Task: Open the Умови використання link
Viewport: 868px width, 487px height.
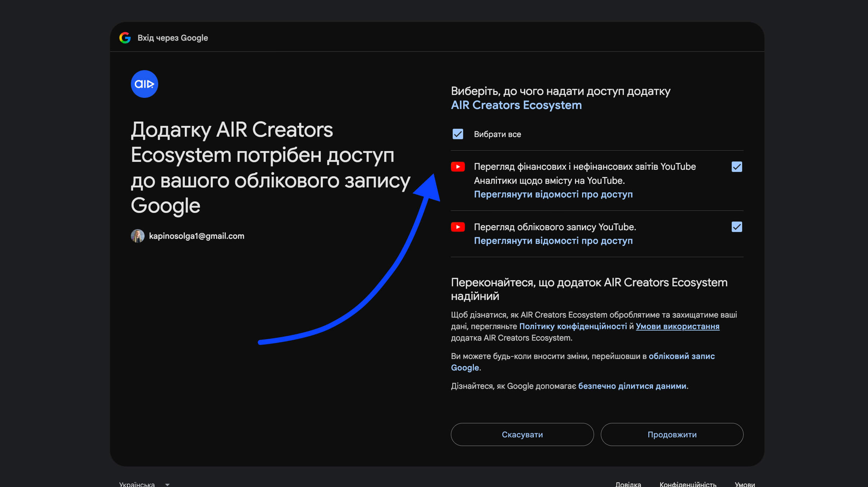Action: click(677, 326)
